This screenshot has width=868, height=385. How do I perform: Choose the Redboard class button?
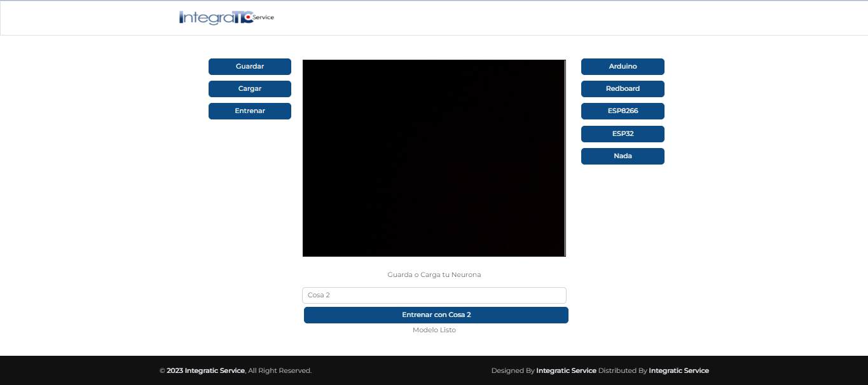(x=623, y=89)
